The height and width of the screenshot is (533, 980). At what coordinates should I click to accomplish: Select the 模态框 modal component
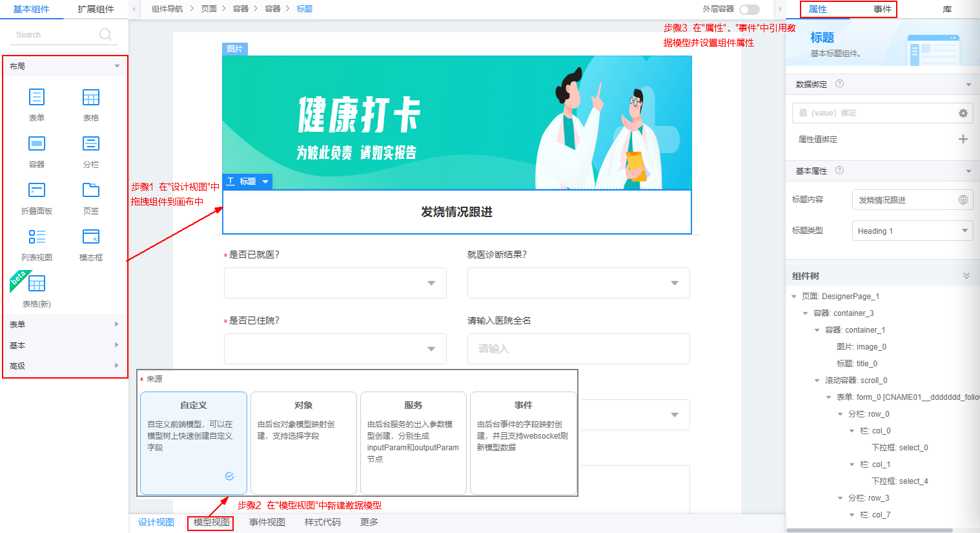[x=91, y=244]
